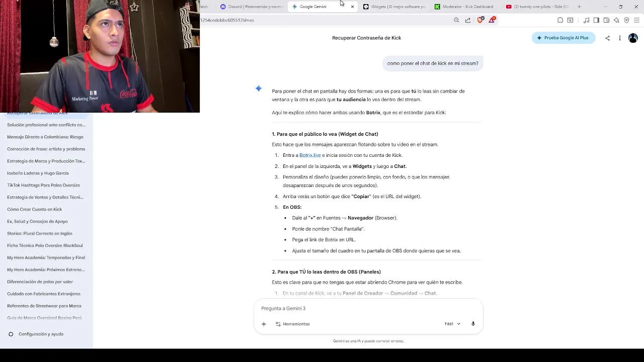This screenshot has height=362, width=644.
Task: Switch to the Widgets software tab
Action: [395, 7]
